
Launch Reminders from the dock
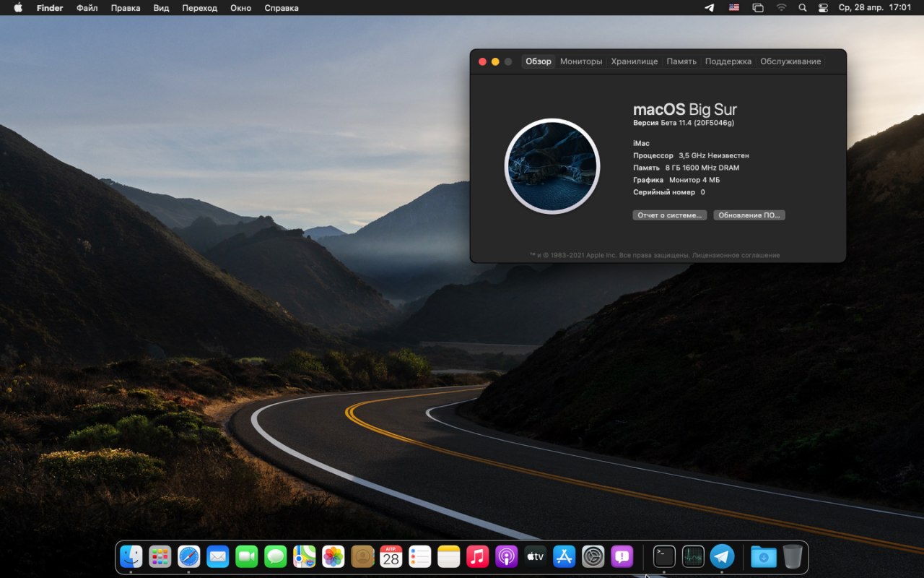[x=420, y=556]
